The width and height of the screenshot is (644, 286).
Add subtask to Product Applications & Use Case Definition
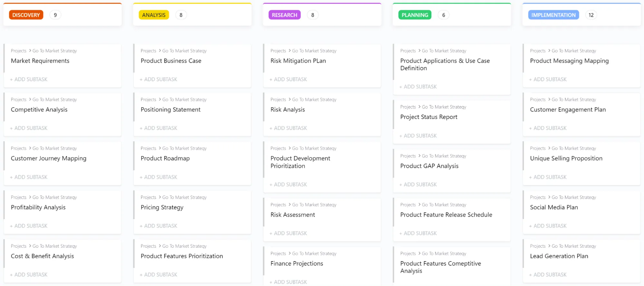point(418,87)
